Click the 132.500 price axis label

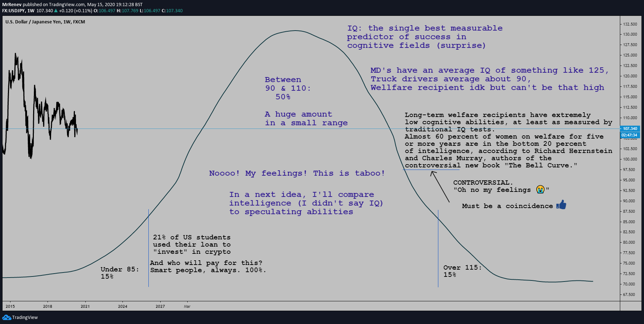tap(630, 24)
